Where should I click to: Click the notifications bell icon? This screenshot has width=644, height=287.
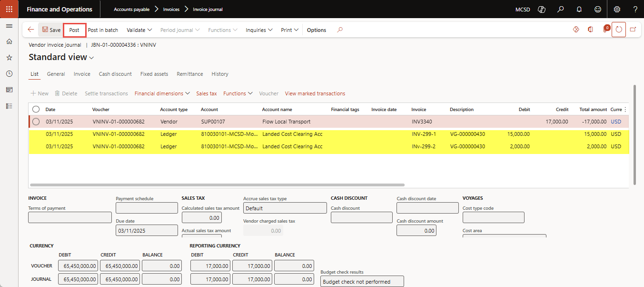point(579,9)
